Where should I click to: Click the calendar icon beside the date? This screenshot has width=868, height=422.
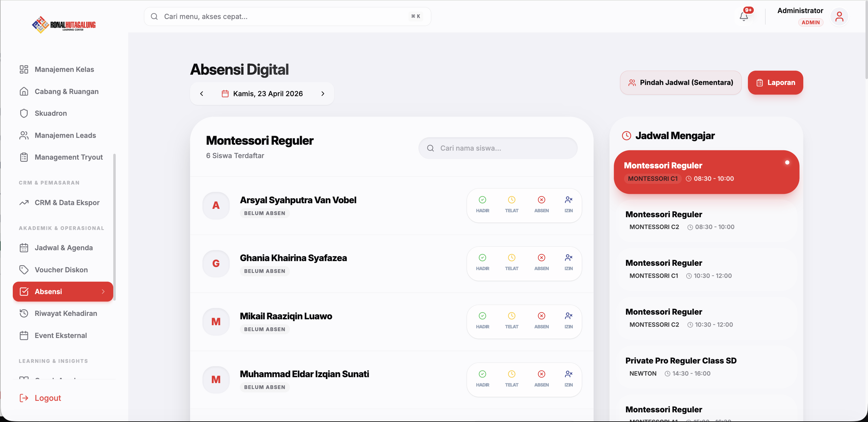click(x=225, y=94)
